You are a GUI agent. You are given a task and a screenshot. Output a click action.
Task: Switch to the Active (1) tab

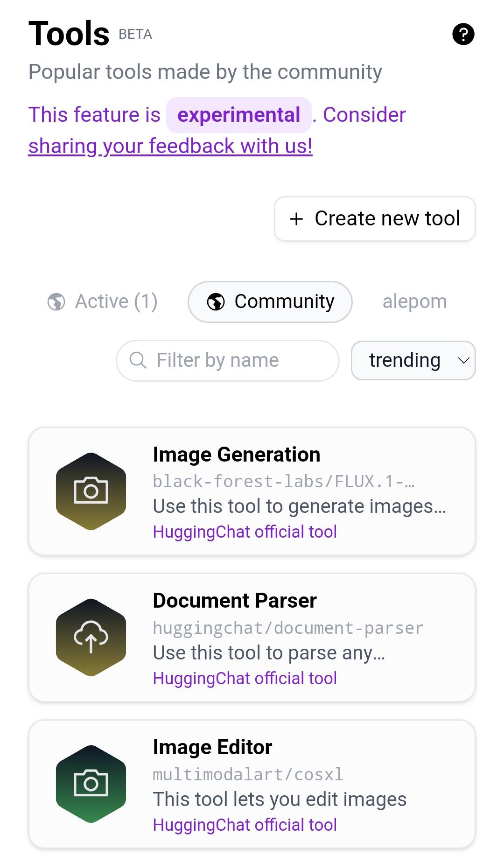103,301
